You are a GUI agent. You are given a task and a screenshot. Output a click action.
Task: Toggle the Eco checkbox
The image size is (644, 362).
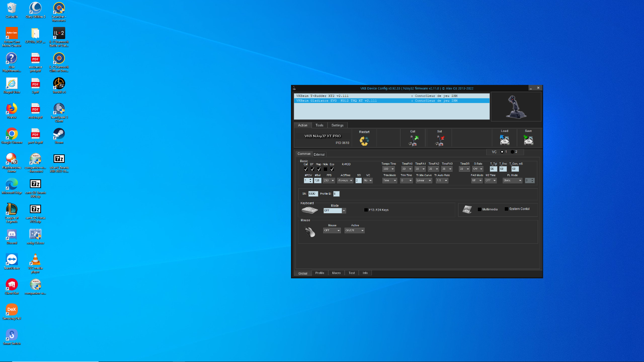click(332, 169)
